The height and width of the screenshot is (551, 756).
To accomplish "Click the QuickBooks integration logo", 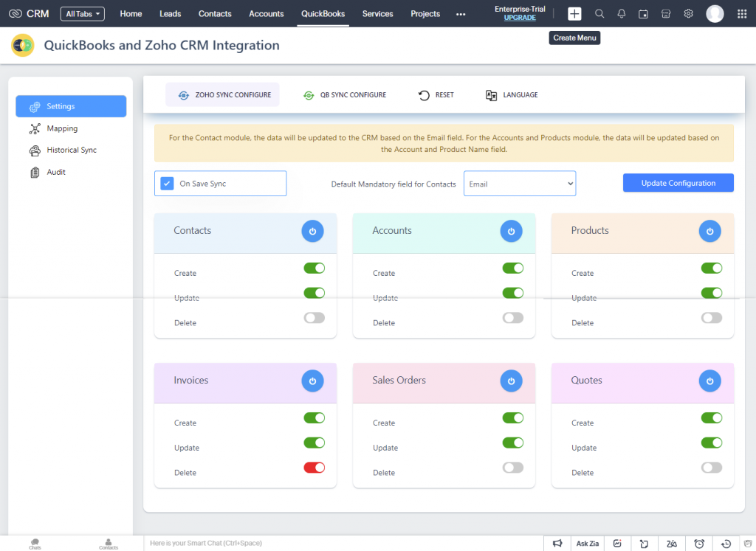I will (23, 45).
